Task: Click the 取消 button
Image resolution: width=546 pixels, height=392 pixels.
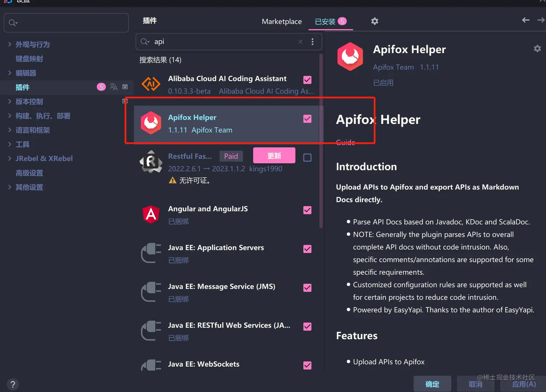Action: coord(476,384)
